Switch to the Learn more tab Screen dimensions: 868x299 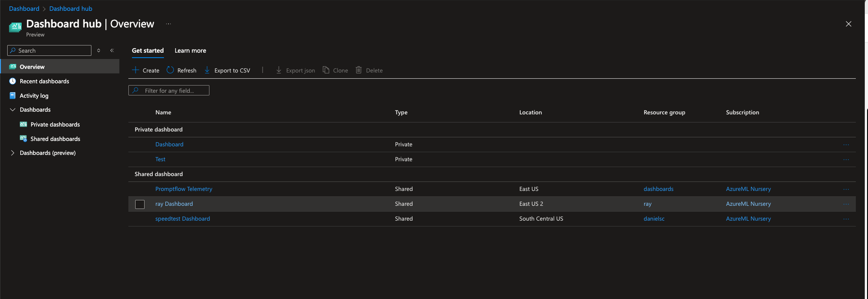pos(191,50)
